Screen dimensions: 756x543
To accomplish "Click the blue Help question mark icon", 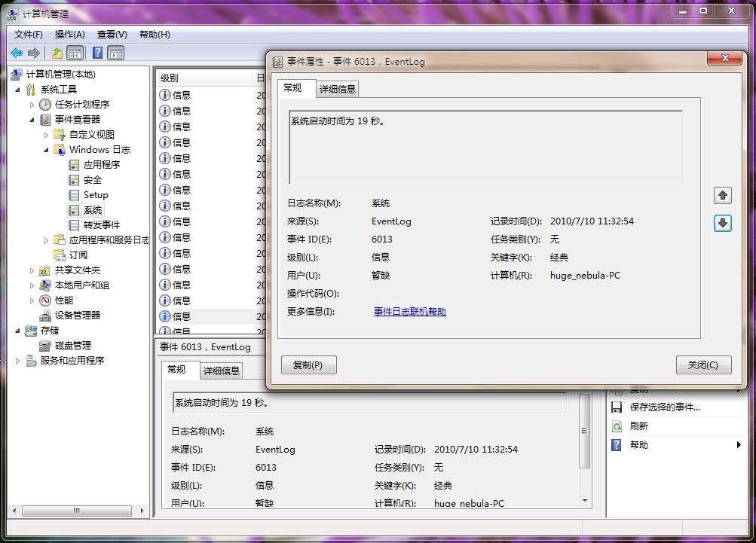I will [x=97, y=53].
